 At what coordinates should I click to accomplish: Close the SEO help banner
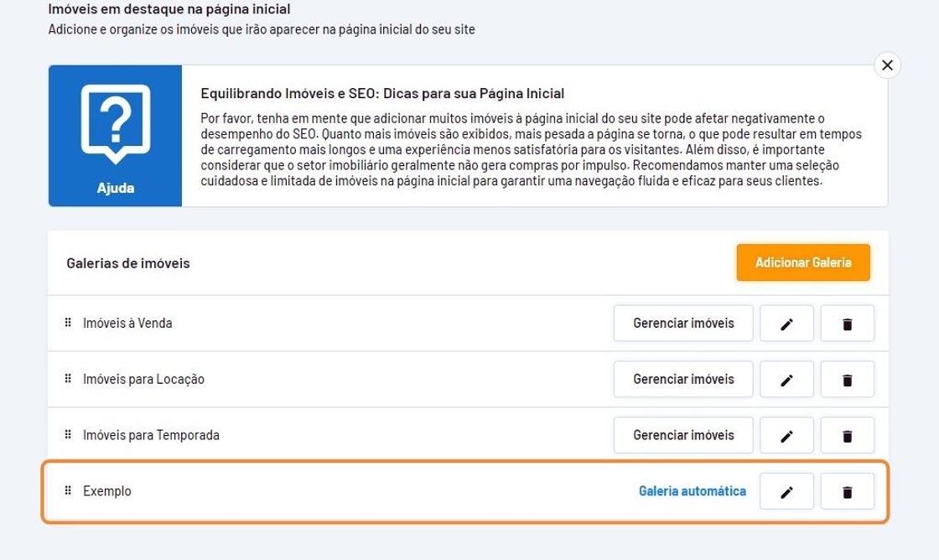tap(887, 65)
